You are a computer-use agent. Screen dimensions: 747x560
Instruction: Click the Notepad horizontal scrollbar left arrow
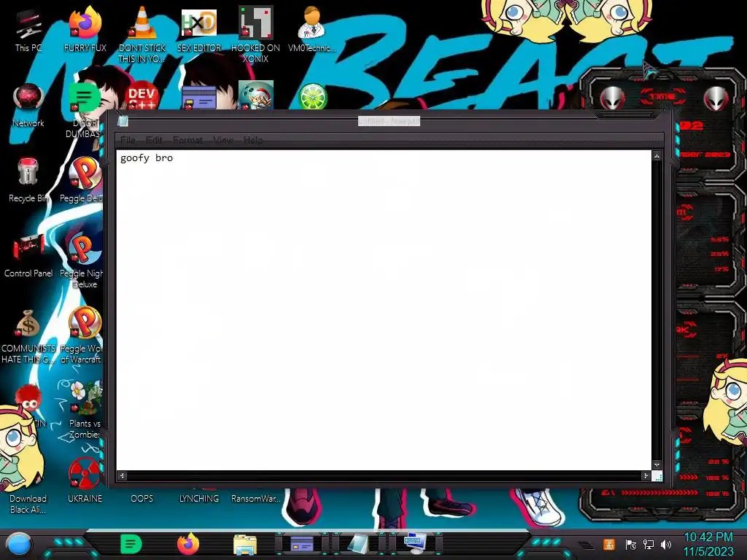click(x=122, y=475)
